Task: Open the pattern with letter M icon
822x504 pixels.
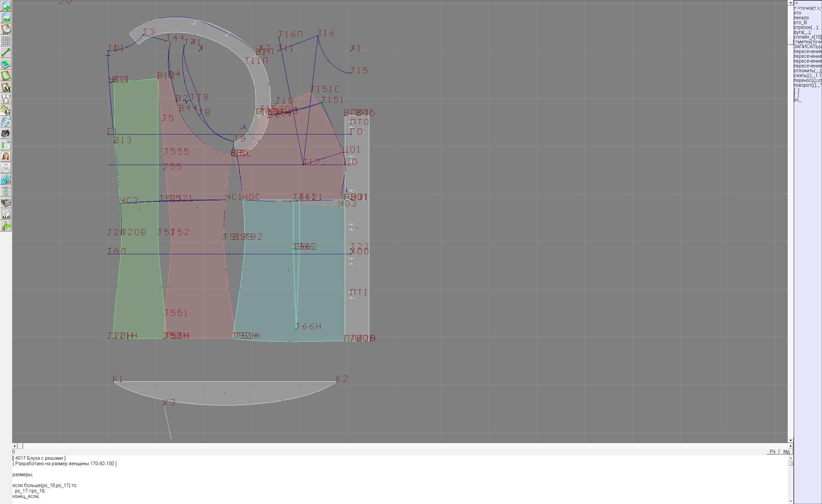Action: click(x=6, y=87)
